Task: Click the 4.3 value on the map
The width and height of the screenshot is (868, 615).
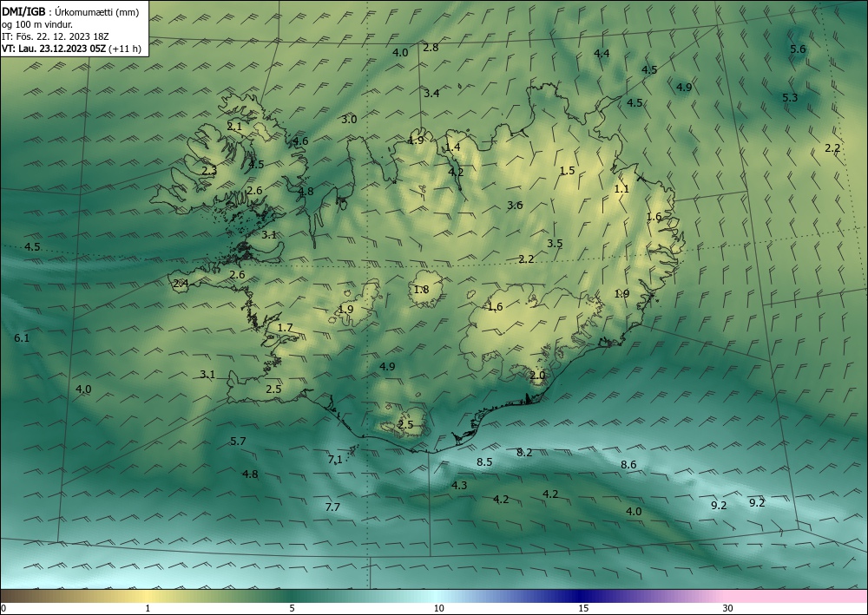Action: (459, 486)
